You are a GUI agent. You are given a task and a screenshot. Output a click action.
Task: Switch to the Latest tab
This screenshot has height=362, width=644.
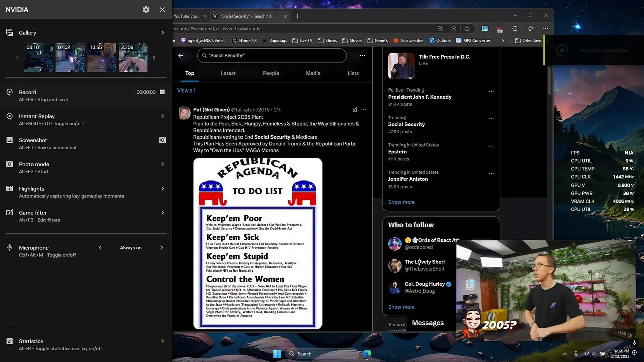pyautogui.click(x=228, y=73)
